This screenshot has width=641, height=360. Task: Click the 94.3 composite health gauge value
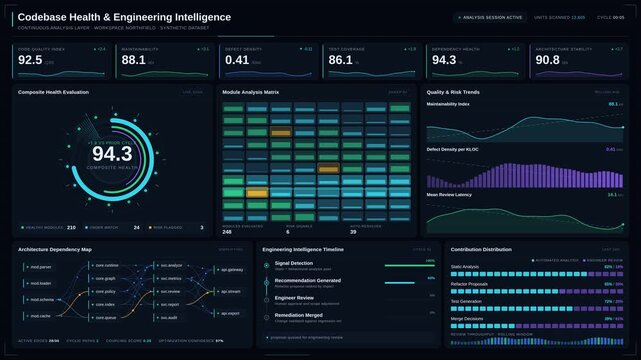112,154
